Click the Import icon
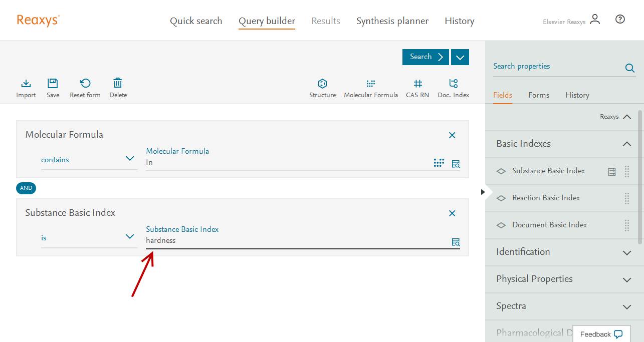The height and width of the screenshot is (342, 644). (26, 84)
